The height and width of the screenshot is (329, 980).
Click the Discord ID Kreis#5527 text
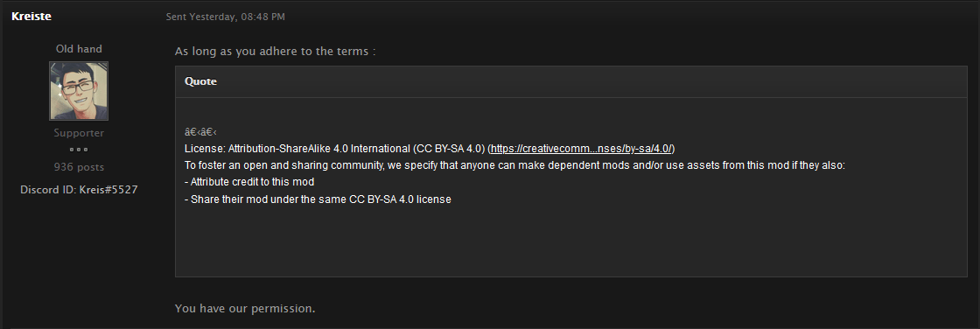tap(79, 189)
